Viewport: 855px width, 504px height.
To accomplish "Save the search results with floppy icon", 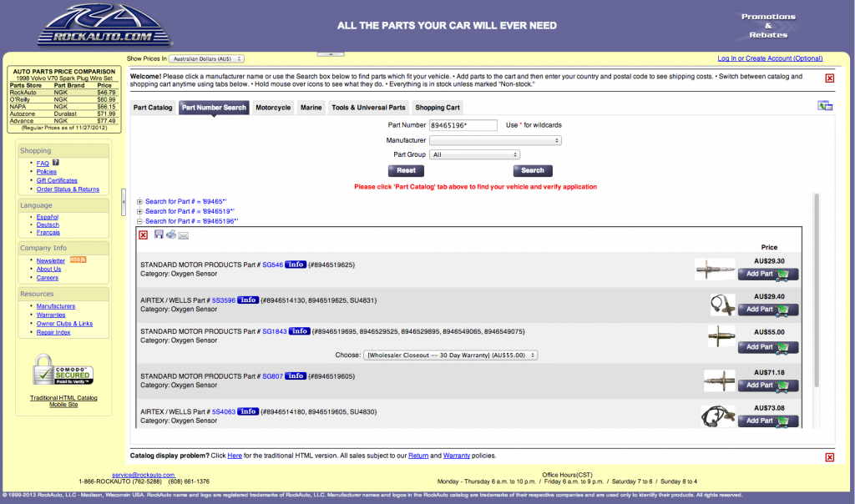I will coord(159,234).
